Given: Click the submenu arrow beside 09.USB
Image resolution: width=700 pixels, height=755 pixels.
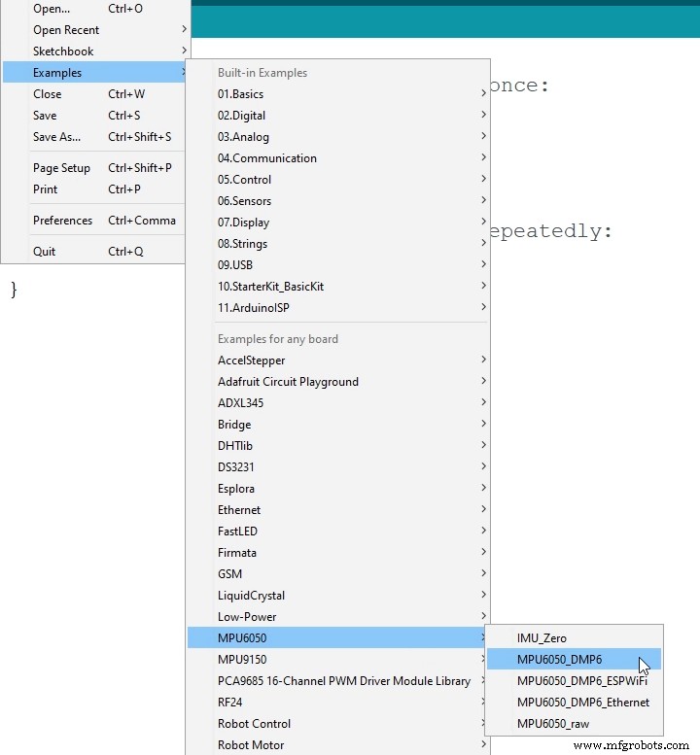Looking at the screenshot, I should click(x=483, y=264).
